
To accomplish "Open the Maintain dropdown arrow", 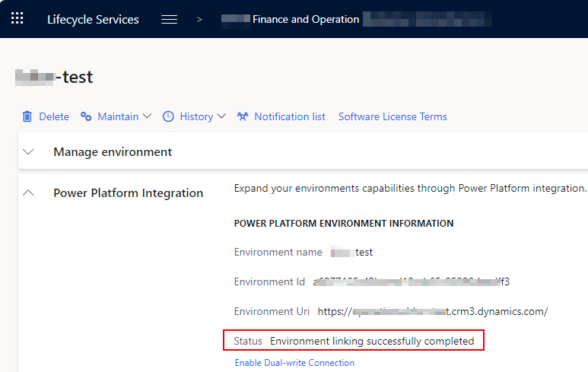I will coord(148,116).
